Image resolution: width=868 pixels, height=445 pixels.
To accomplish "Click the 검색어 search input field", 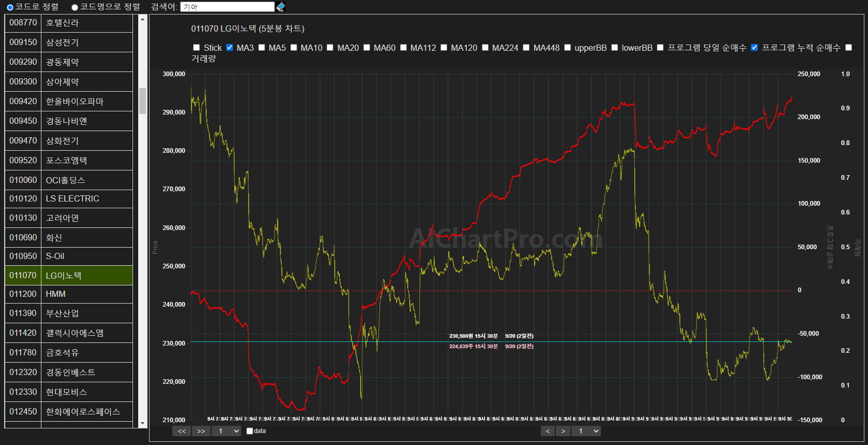I will 227,7.
